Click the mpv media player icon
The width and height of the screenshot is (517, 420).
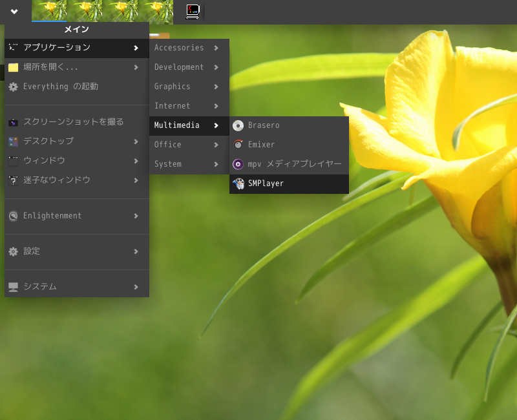tap(238, 164)
